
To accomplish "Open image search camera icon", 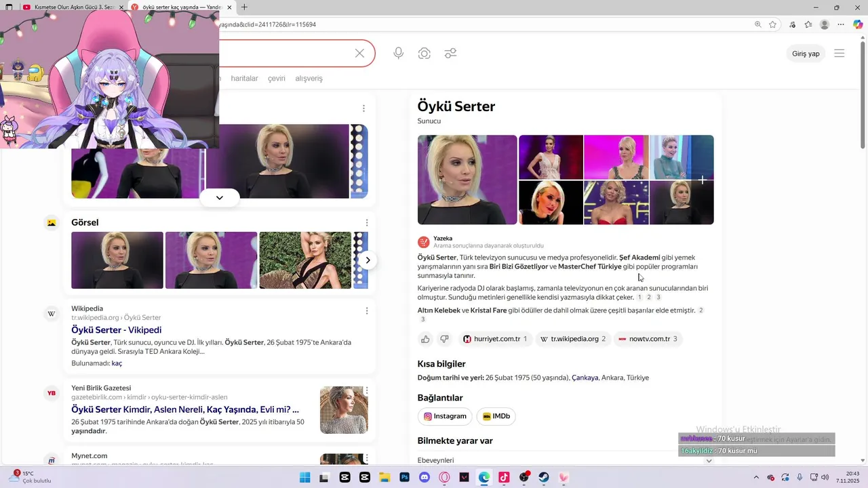I will coord(425,53).
